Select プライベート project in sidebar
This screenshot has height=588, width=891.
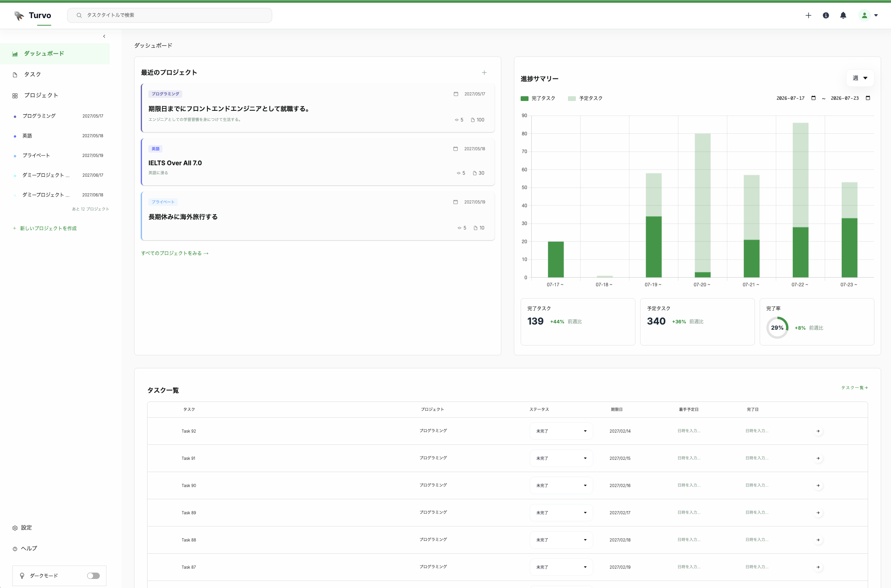point(58,155)
